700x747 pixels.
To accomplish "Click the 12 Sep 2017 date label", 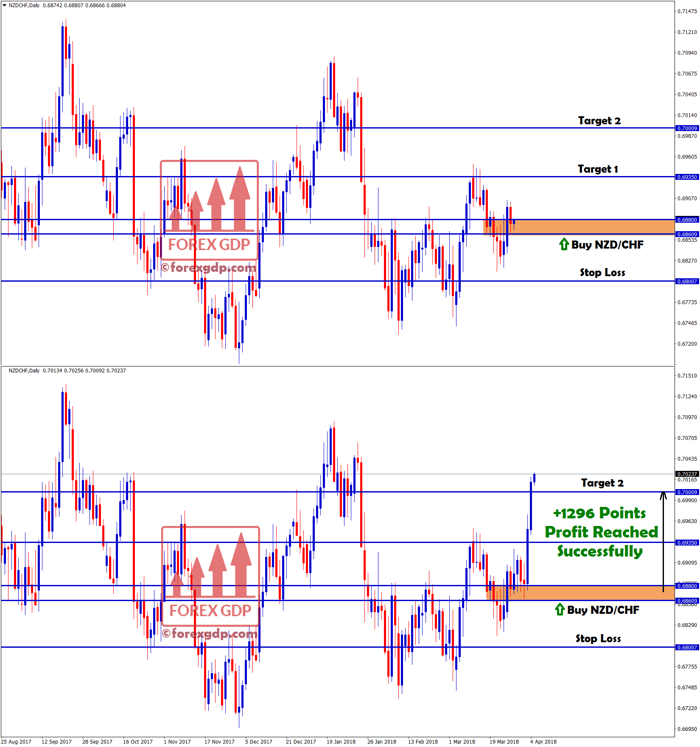I will [x=56, y=741].
